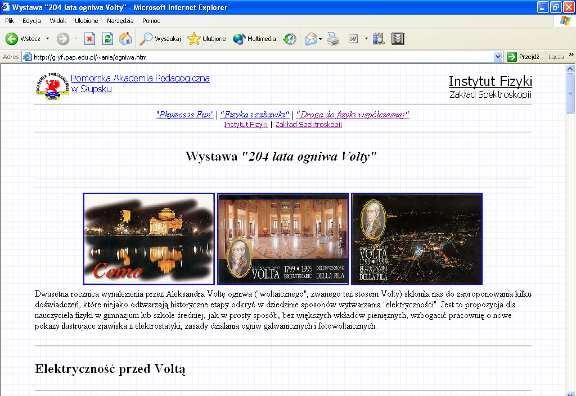This screenshot has height=396, width=576.
Task: Maximize the Internet Explorer window
Action: tap(555, 7)
